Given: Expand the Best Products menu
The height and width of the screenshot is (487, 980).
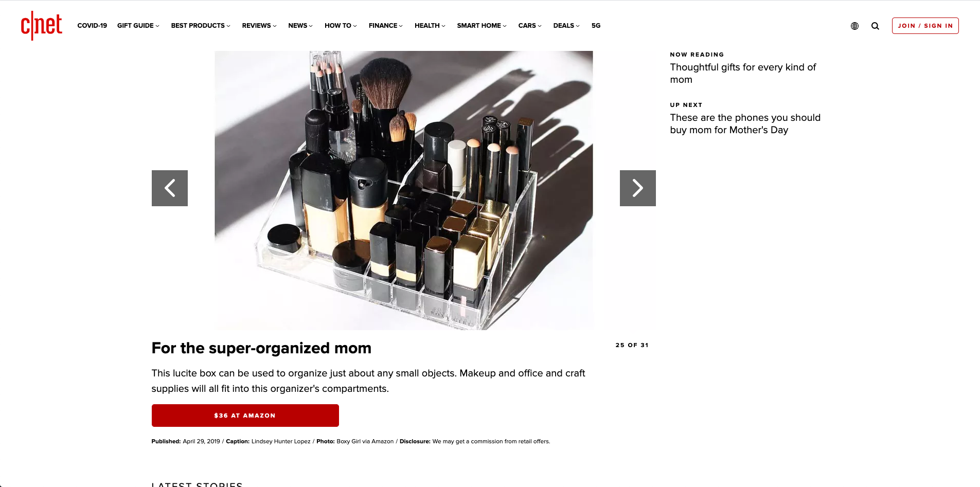Looking at the screenshot, I should click(x=201, y=25).
